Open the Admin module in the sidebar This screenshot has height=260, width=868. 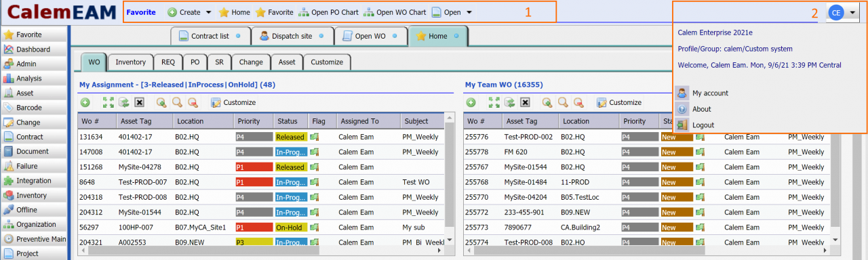coord(34,64)
